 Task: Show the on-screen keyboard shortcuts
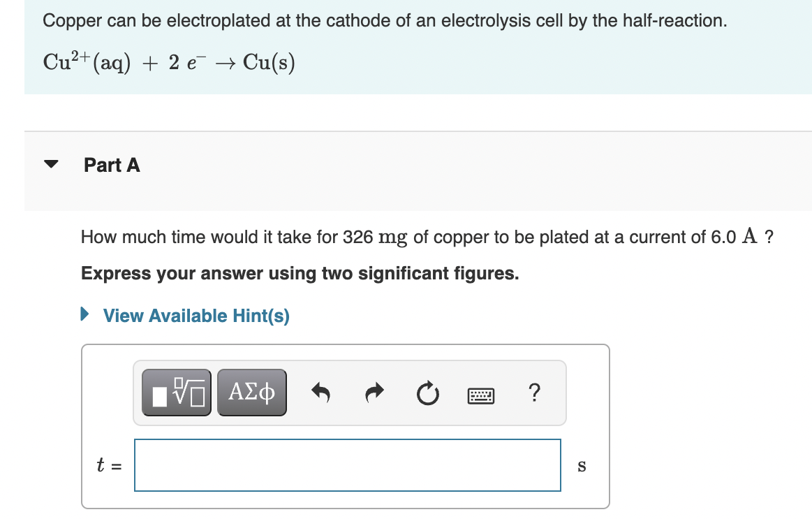point(480,395)
